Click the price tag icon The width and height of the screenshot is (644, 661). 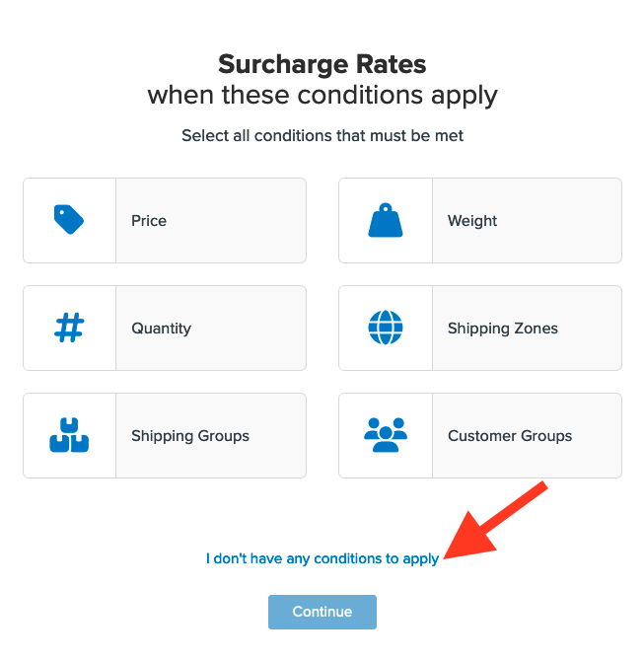[x=69, y=220]
